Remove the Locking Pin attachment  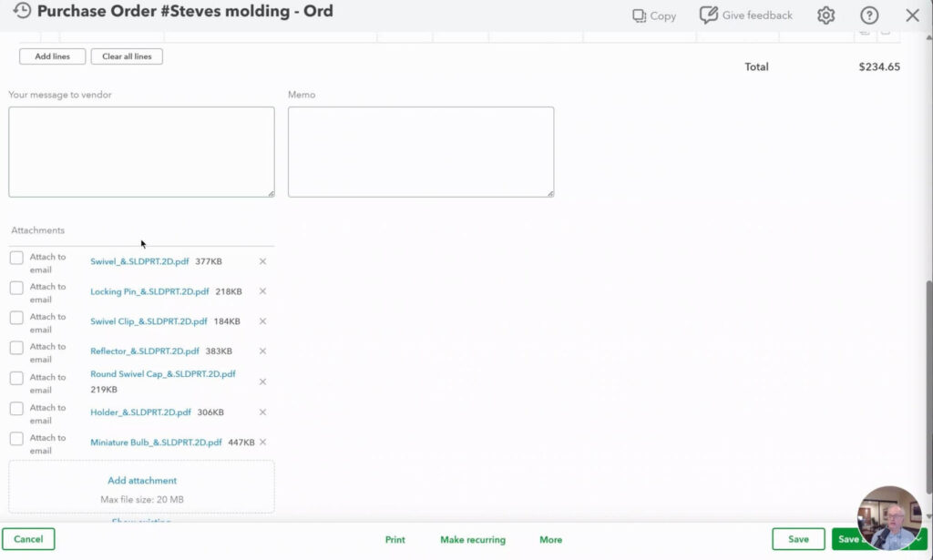click(x=262, y=291)
